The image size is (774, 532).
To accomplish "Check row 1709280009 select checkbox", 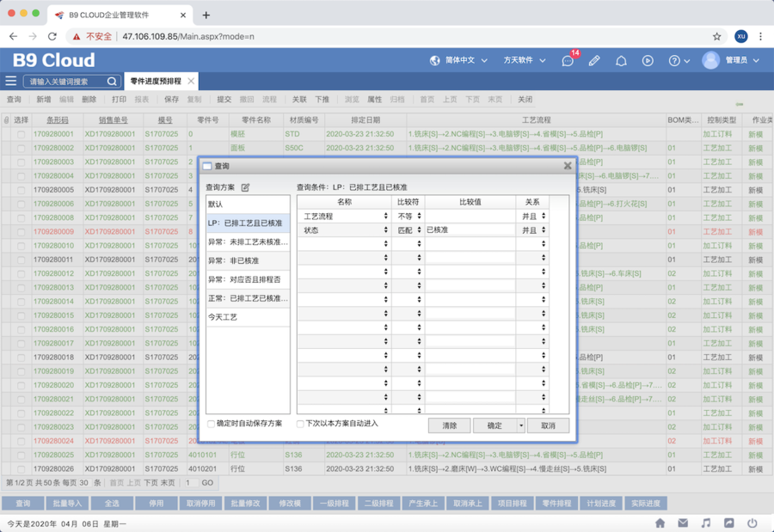I will pos(21,231).
